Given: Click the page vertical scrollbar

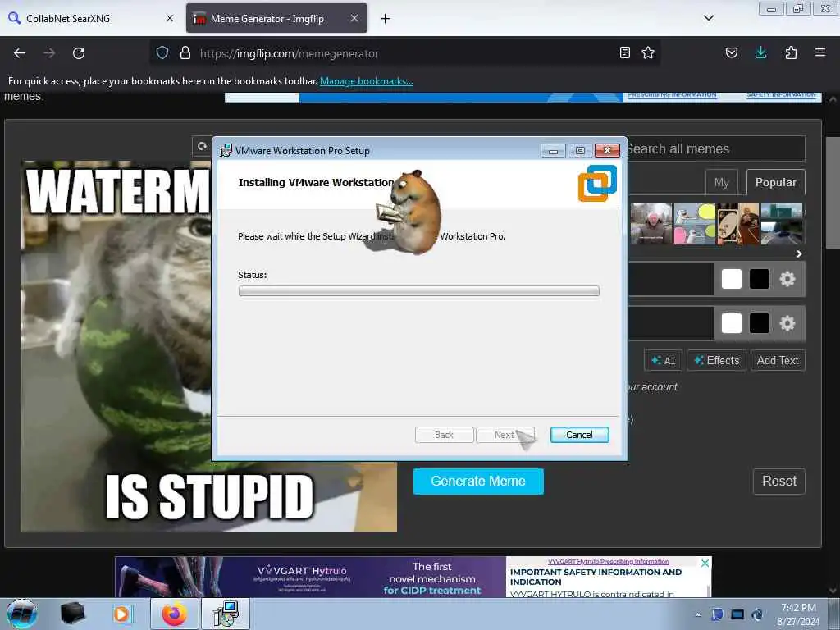Looking at the screenshot, I should click(x=833, y=193).
